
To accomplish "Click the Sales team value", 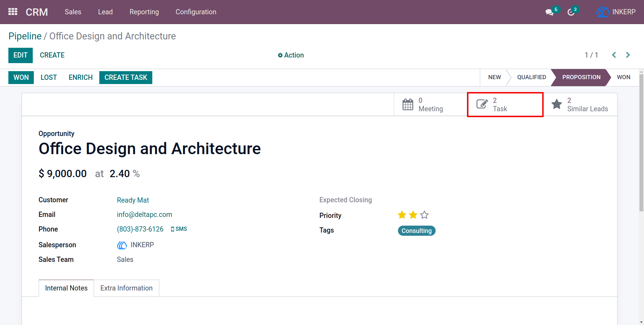I will (125, 259).
